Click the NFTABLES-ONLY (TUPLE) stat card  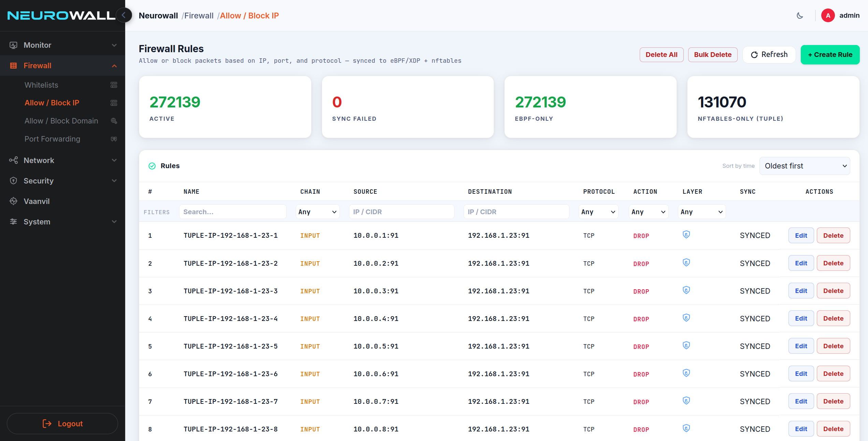773,107
